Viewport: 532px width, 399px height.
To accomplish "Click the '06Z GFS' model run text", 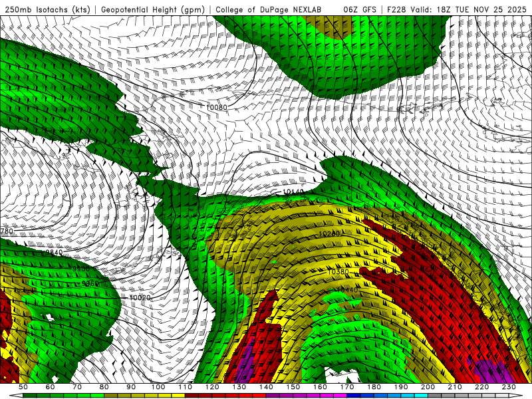I will [360, 9].
